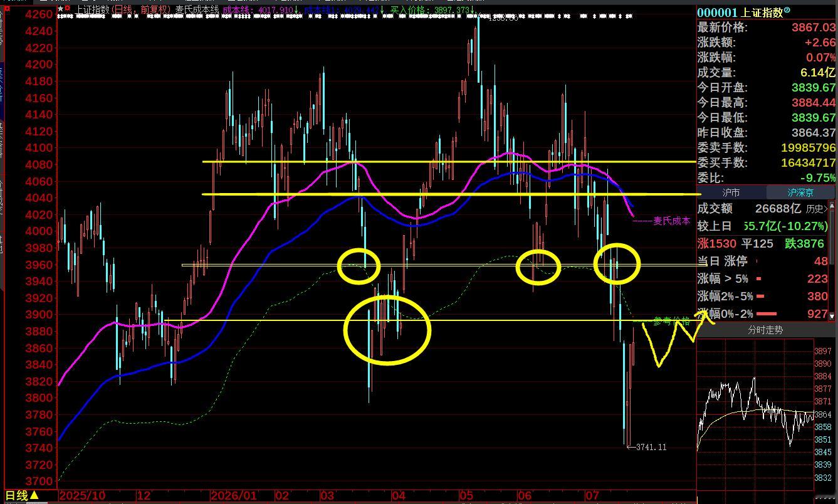Click the info icon after 000001 上证指数
The width and height of the screenshot is (838, 504).
point(787,11)
